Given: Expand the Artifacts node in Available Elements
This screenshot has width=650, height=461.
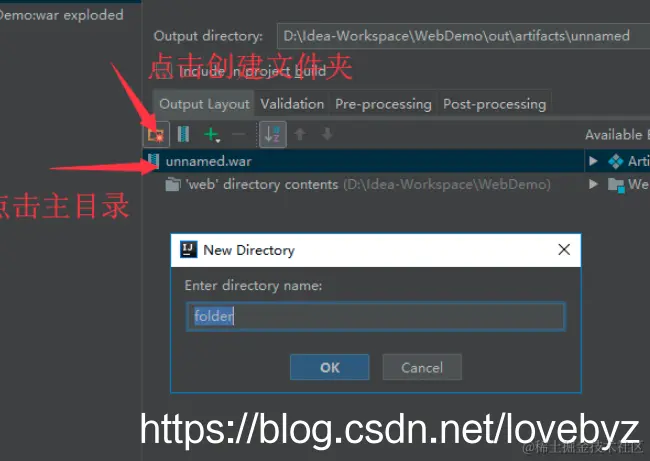Looking at the screenshot, I should pyautogui.click(x=593, y=161).
